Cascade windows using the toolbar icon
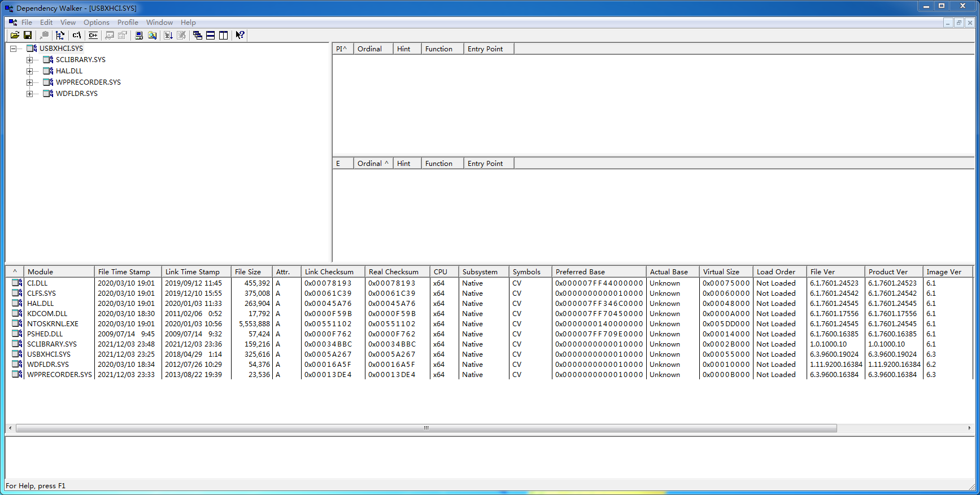 click(x=198, y=35)
